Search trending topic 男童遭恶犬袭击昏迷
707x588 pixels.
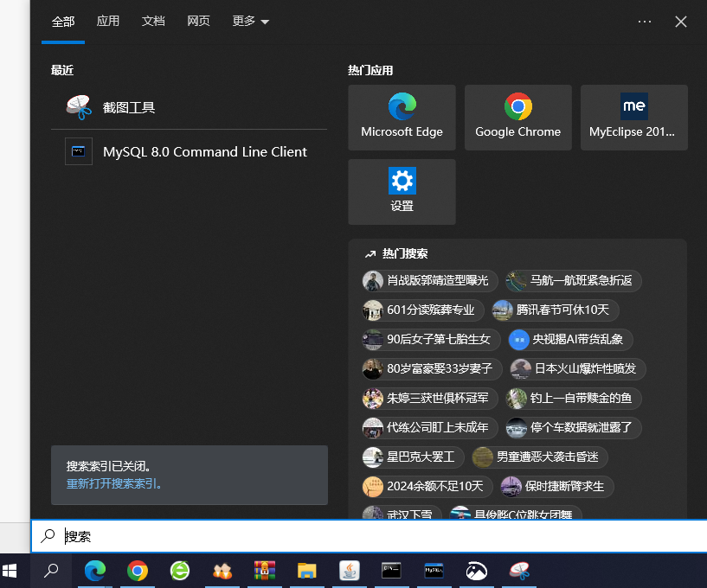[x=540, y=457]
